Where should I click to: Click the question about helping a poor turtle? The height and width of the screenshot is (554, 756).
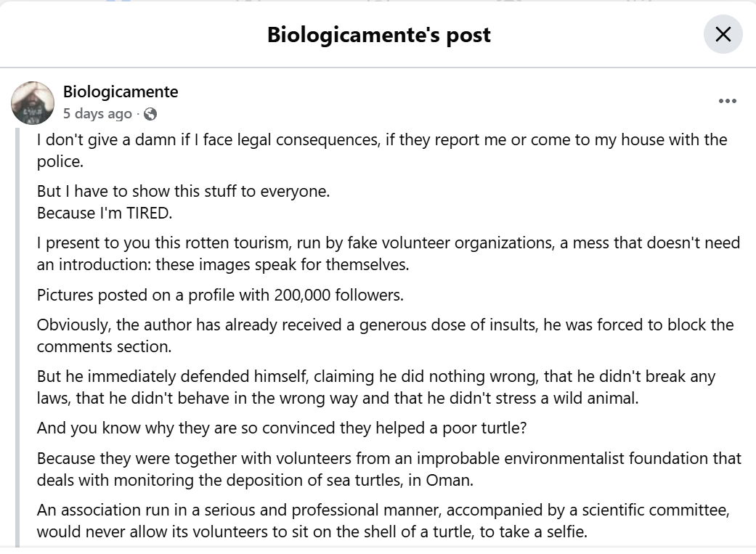tap(282, 428)
